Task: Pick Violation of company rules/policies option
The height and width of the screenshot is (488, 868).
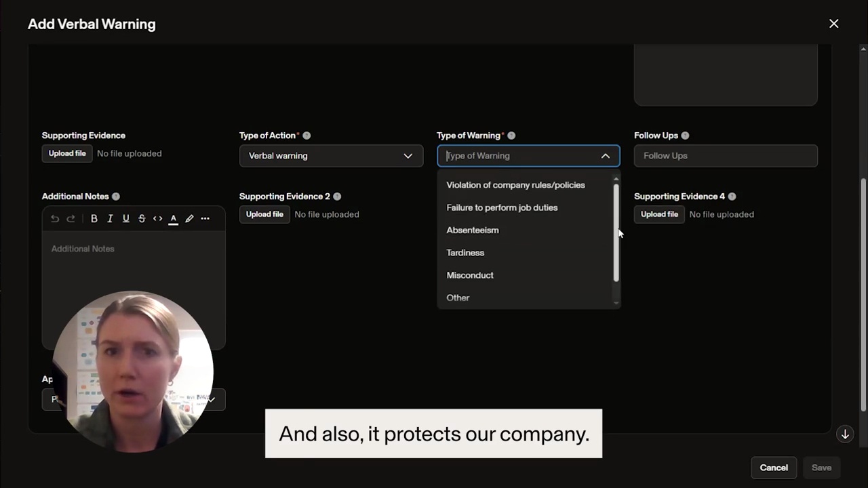Action: pos(515,185)
